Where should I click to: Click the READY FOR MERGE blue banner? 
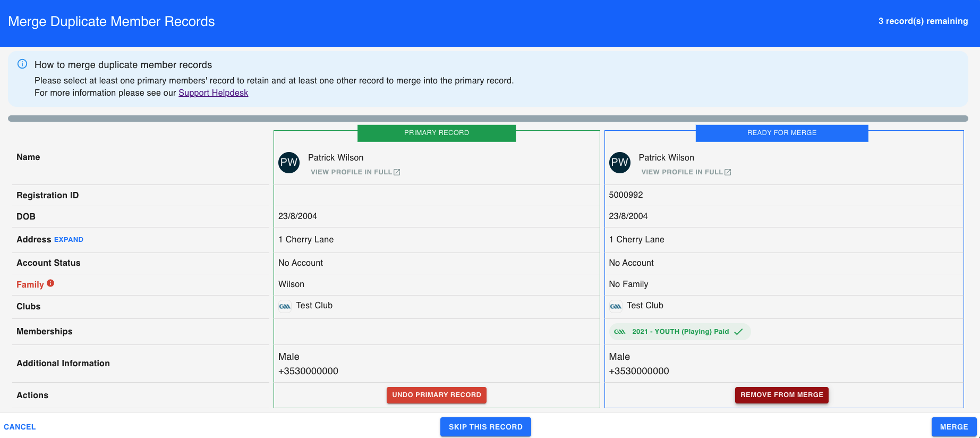click(x=782, y=133)
